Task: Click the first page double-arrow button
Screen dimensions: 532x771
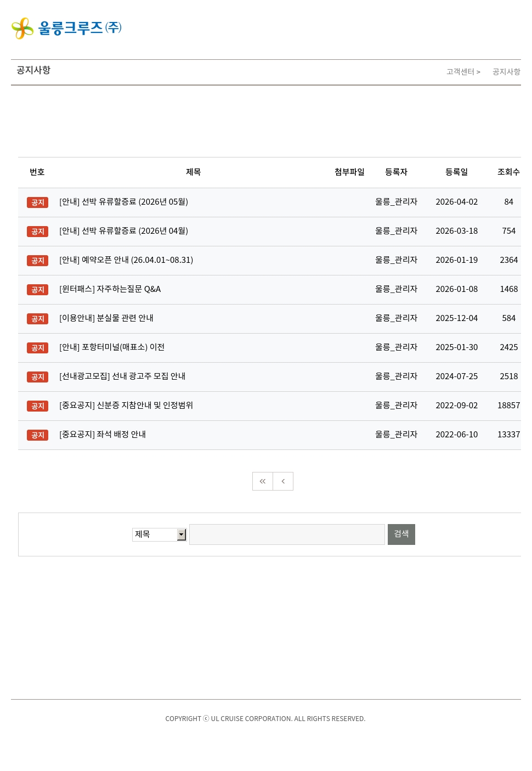Action: pos(263,481)
